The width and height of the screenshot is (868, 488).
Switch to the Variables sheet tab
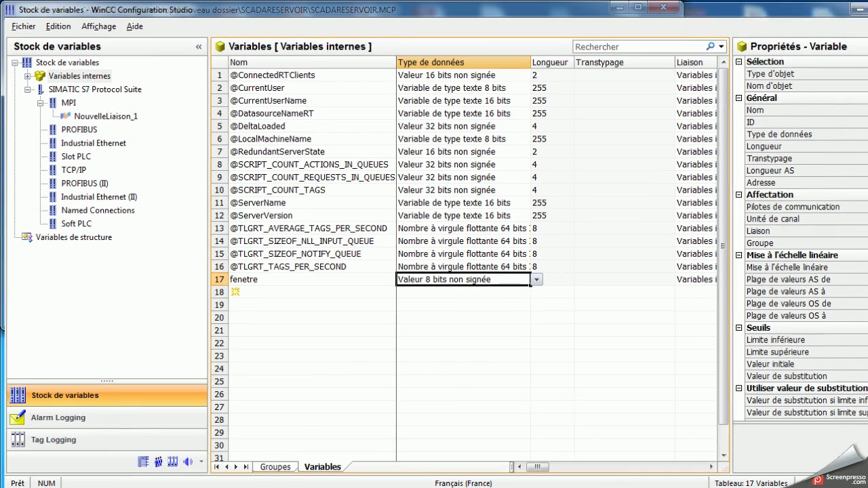click(x=323, y=467)
